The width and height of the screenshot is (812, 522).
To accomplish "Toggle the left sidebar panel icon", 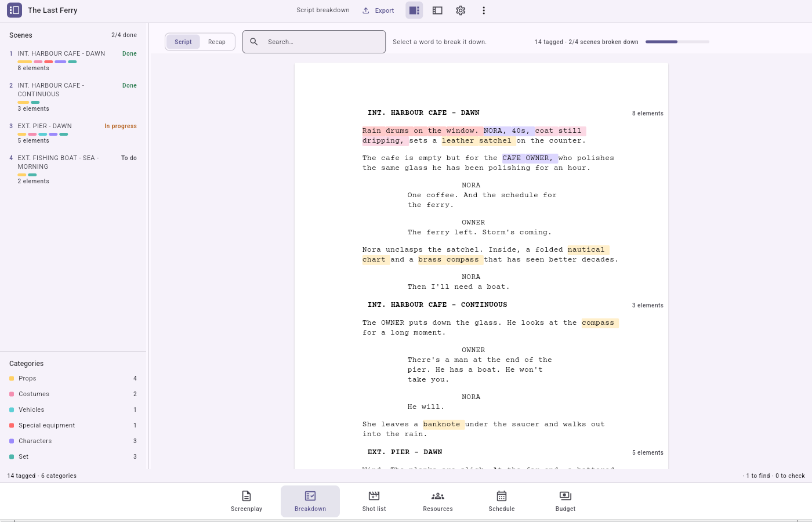I will coord(437,10).
